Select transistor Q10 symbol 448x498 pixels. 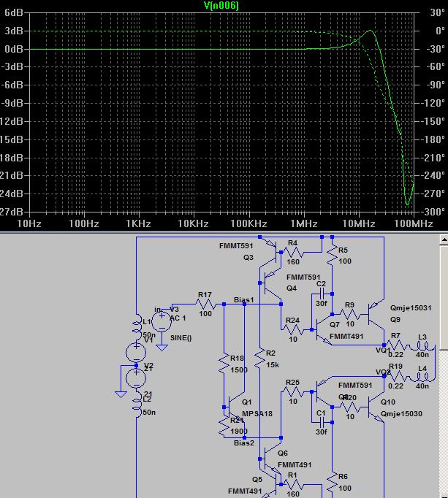(376, 407)
